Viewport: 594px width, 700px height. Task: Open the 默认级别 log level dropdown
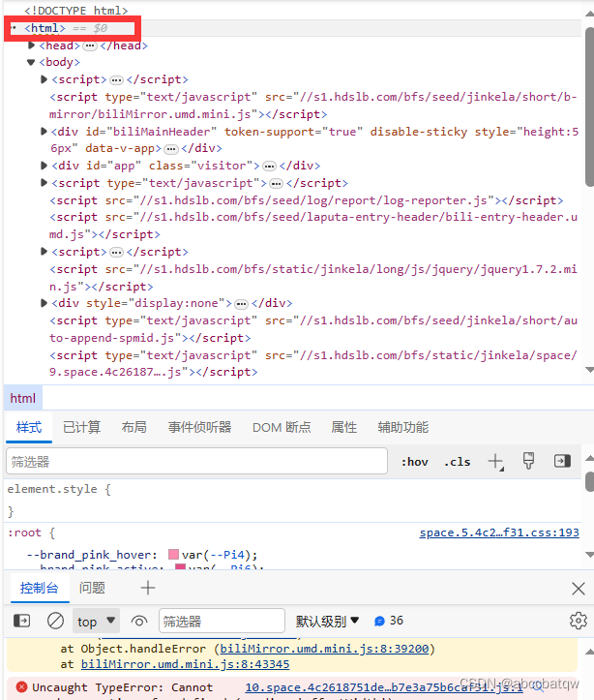click(x=327, y=621)
